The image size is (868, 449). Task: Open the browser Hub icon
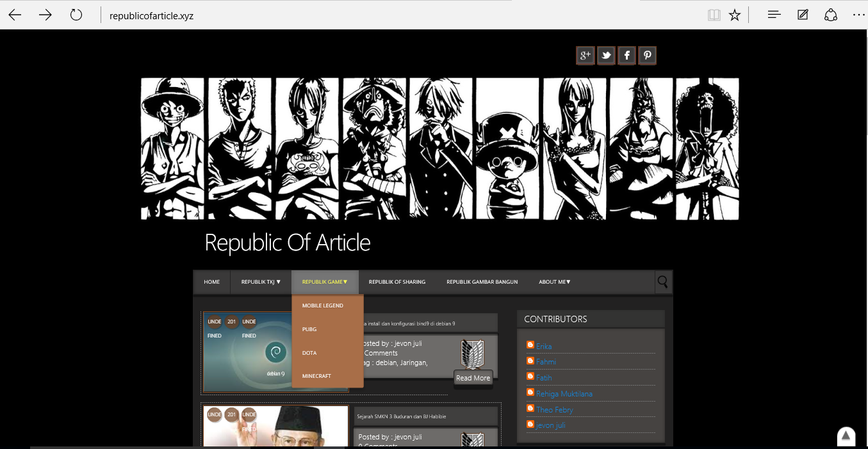[774, 15]
